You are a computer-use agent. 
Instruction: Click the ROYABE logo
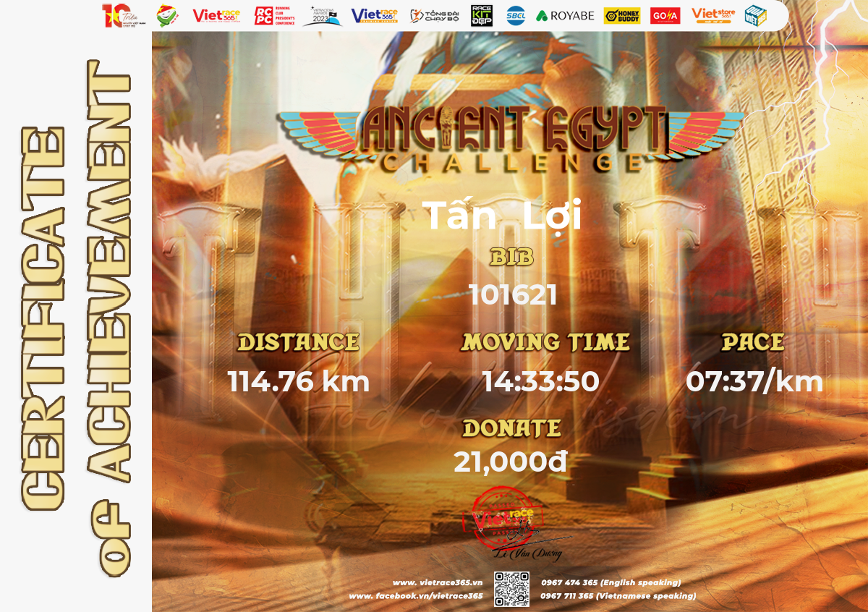565,15
